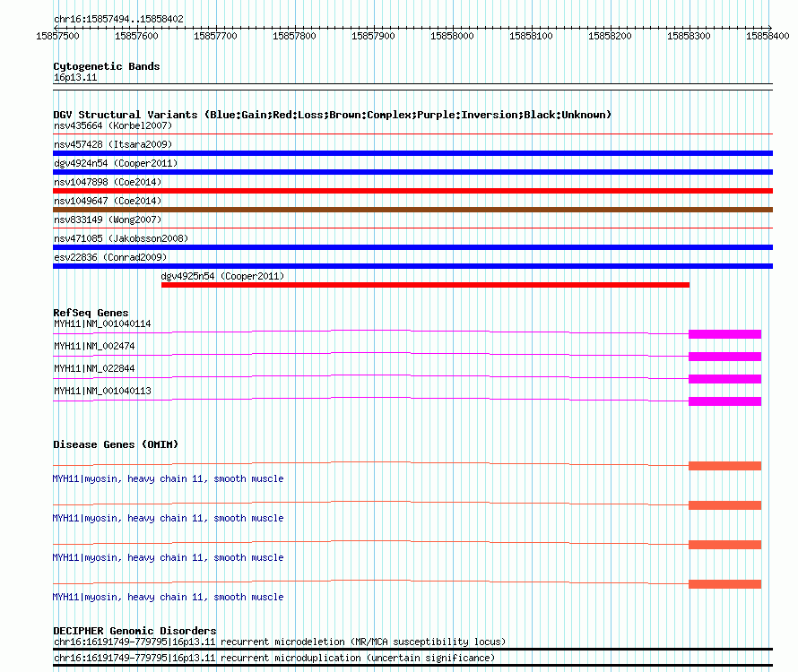Click the blue nsv457428 (Itsara2009) gain bar
The image size is (798, 672).
(412, 153)
